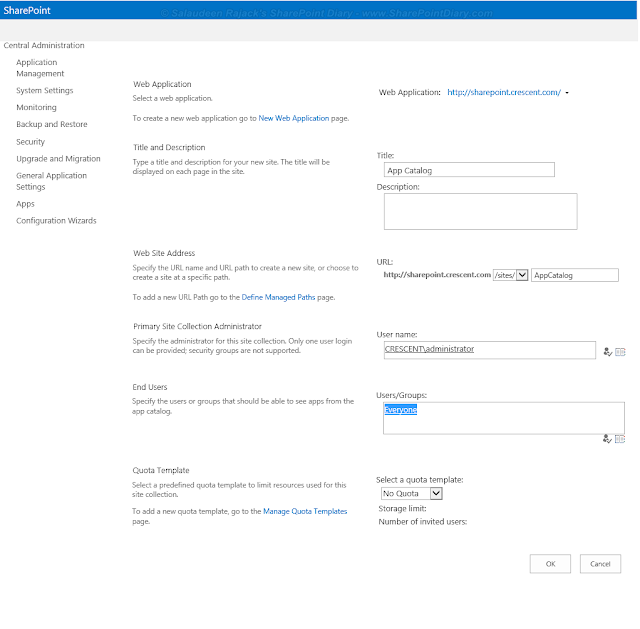Open the Manage Quota Templates link
The height and width of the screenshot is (629, 640).
[305, 511]
